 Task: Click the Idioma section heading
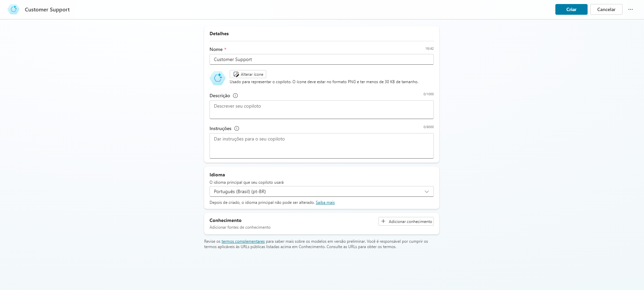(x=217, y=175)
